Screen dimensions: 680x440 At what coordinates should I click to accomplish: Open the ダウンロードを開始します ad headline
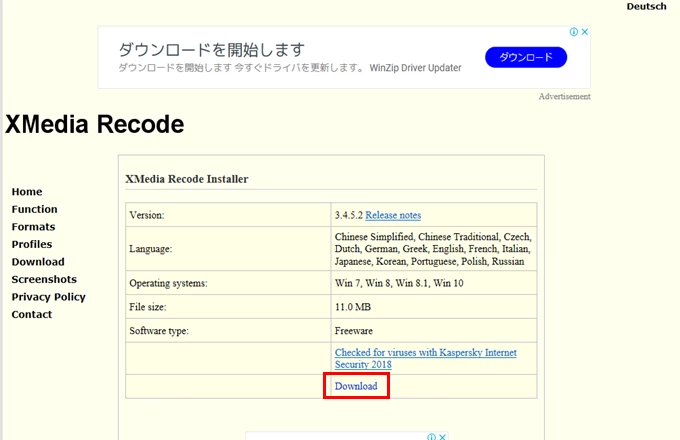point(212,49)
